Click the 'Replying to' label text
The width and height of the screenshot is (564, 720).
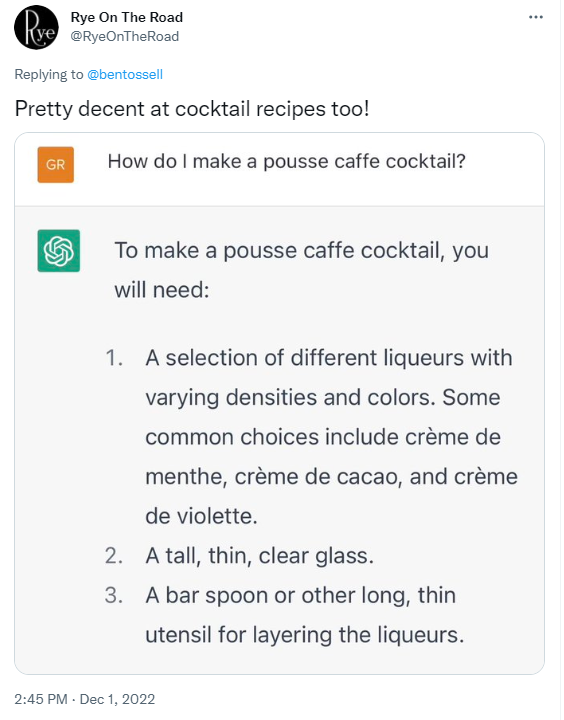[49, 74]
